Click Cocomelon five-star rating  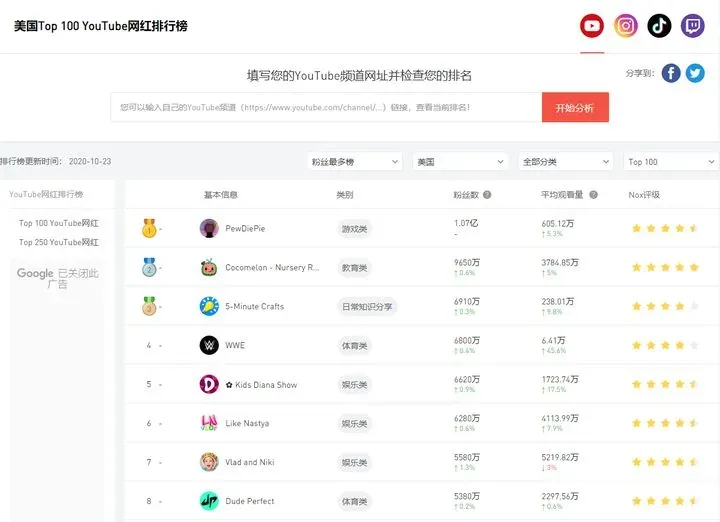pyautogui.click(x=665, y=267)
